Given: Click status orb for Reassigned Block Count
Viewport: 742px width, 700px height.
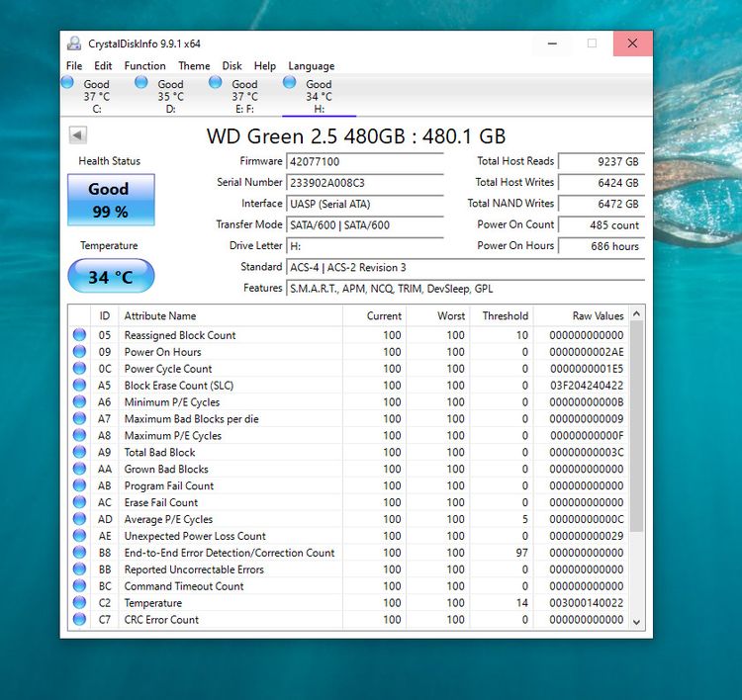Looking at the screenshot, I should [x=79, y=335].
